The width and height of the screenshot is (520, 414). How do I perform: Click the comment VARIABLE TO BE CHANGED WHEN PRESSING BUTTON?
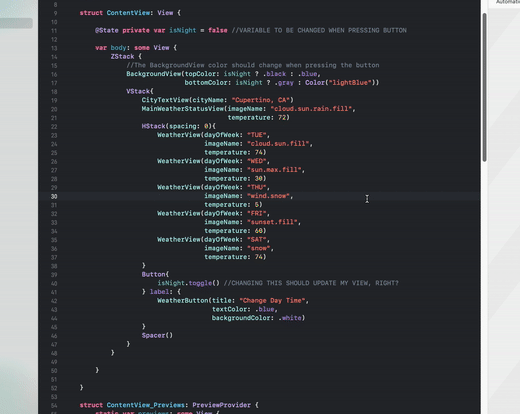click(319, 30)
